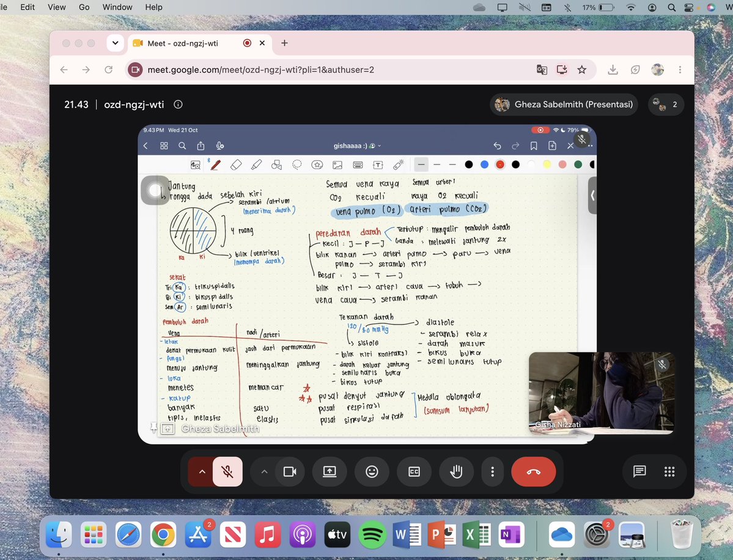Viewport: 733px width, 560px height.
Task: Open the Chrome three-dot menu
Action: 680,70
